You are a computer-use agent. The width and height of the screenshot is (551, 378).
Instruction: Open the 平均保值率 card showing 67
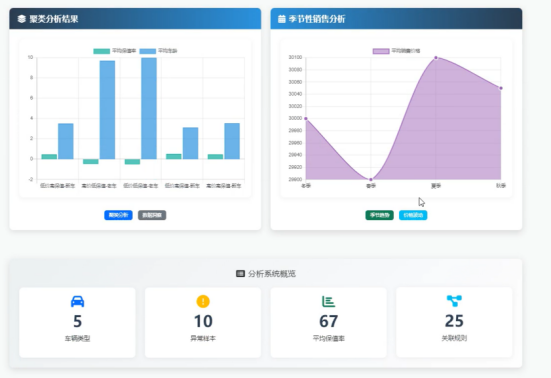pyautogui.click(x=329, y=322)
